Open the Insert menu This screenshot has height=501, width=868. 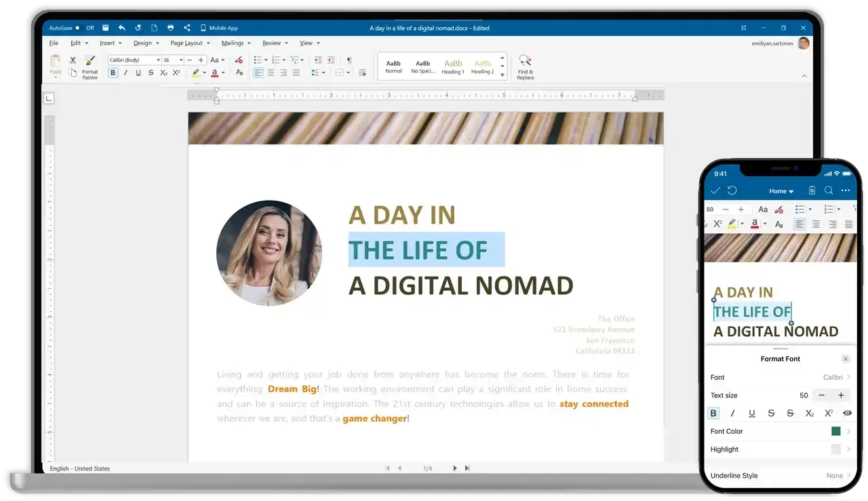click(x=110, y=43)
